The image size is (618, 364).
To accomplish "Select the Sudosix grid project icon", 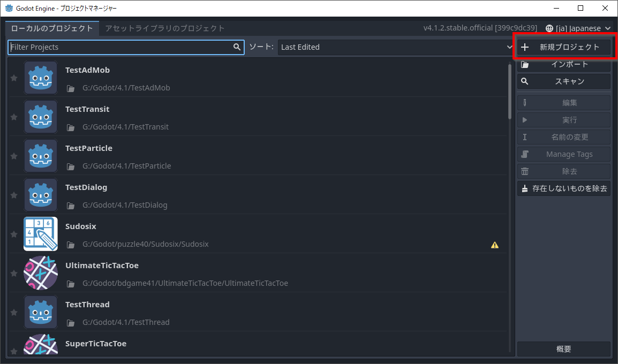I will 41,233.
